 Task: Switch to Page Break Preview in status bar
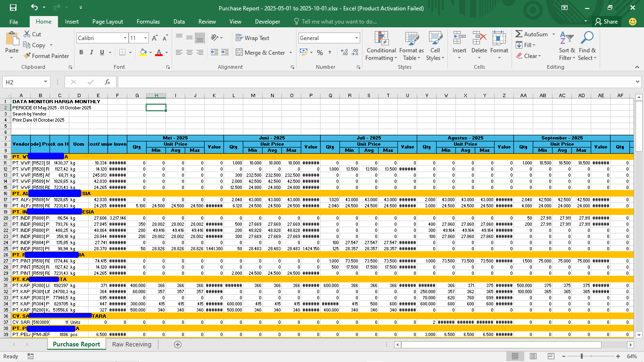click(551, 356)
